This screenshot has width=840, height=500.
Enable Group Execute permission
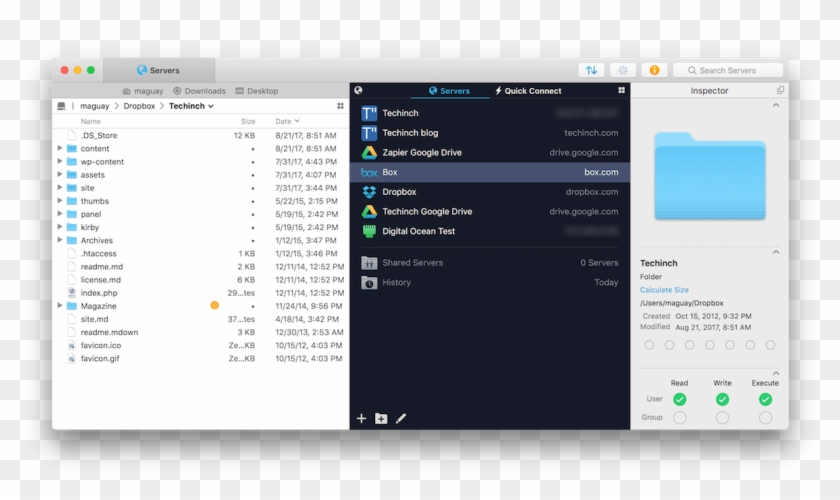pyautogui.click(x=765, y=417)
